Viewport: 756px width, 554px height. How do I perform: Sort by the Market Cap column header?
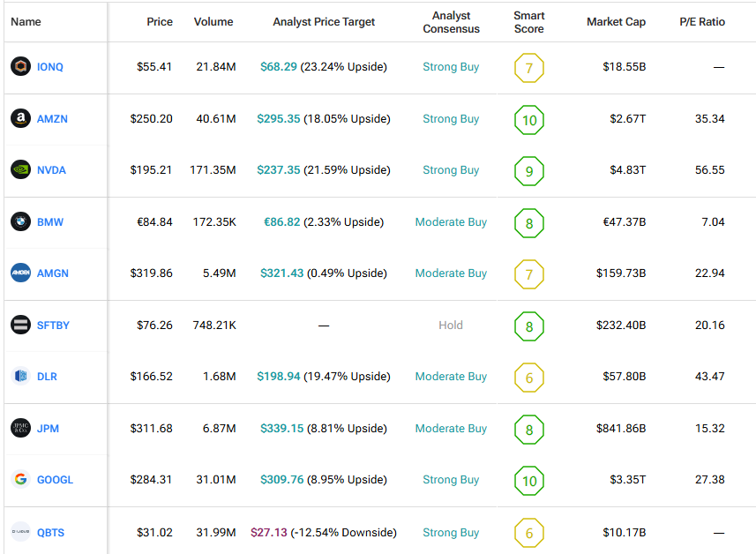click(617, 22)
